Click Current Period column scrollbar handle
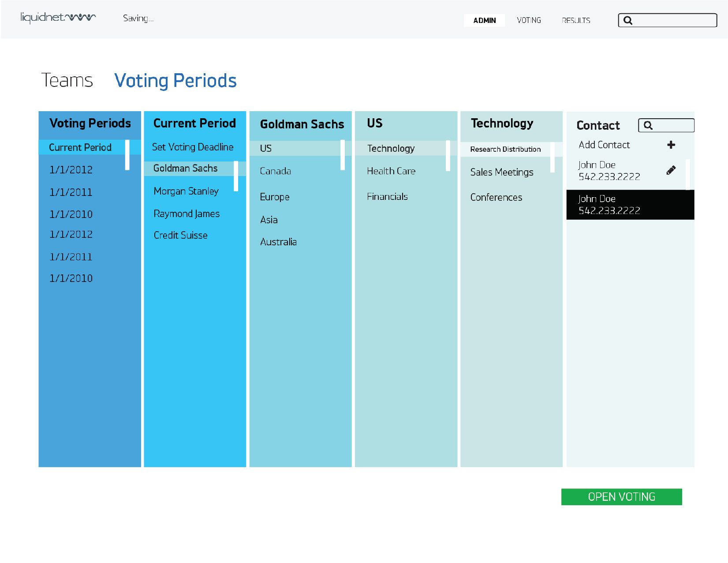728x563 pixels. pos(236,176)
